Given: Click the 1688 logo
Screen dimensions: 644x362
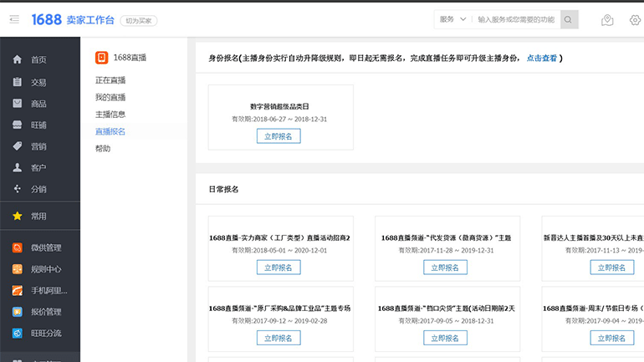Looking at the screenshot, I should (x=46, y=20).
